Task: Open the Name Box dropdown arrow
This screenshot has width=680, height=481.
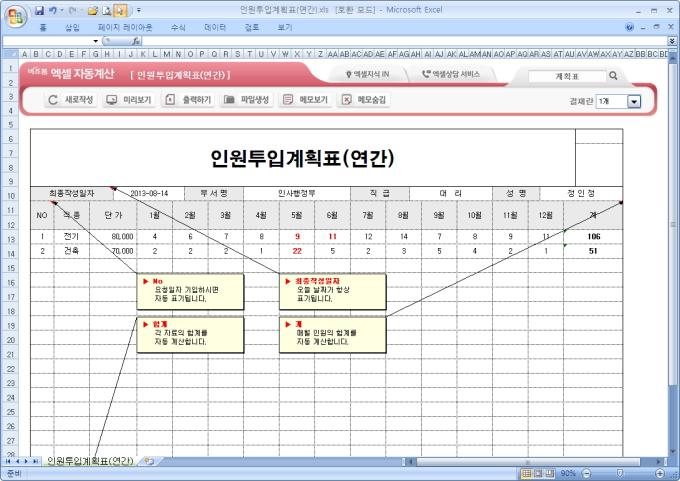Action: coord(95,41)
